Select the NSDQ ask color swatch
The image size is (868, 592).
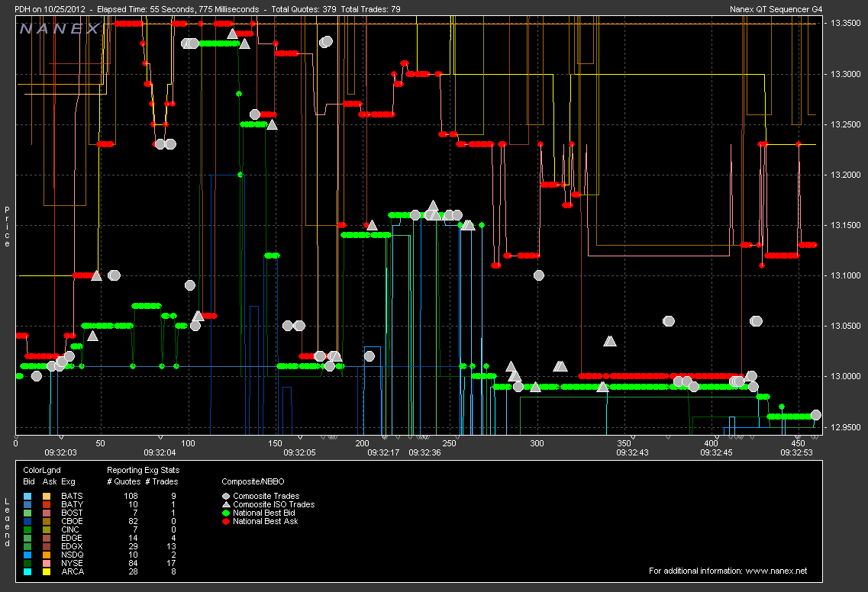tap(47, 555)
